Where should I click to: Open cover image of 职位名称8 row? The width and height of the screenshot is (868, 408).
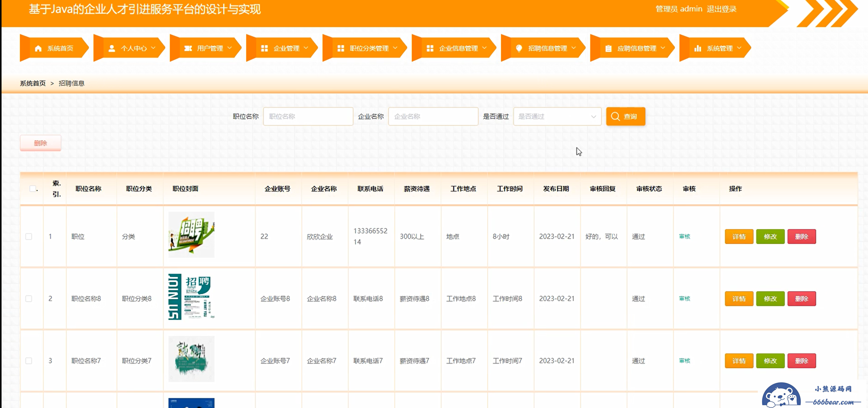click(x=192, y=297)
